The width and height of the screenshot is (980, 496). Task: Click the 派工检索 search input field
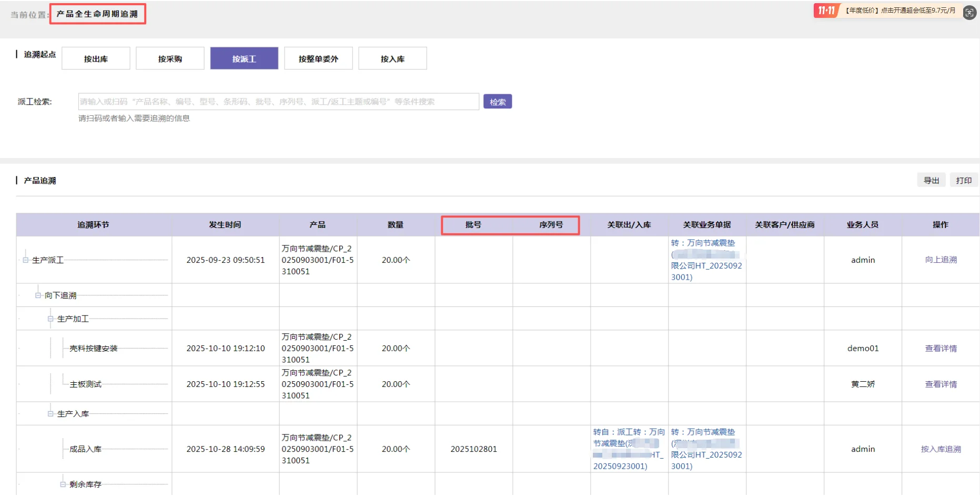click(278, 101)
